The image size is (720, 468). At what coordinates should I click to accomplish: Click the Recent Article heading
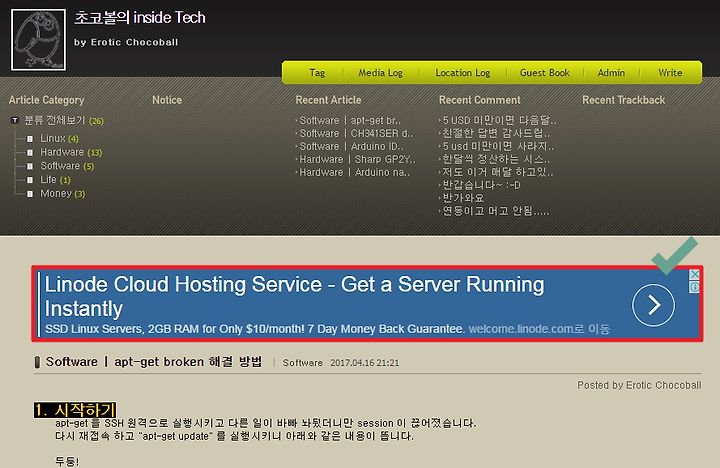point(328,100)
